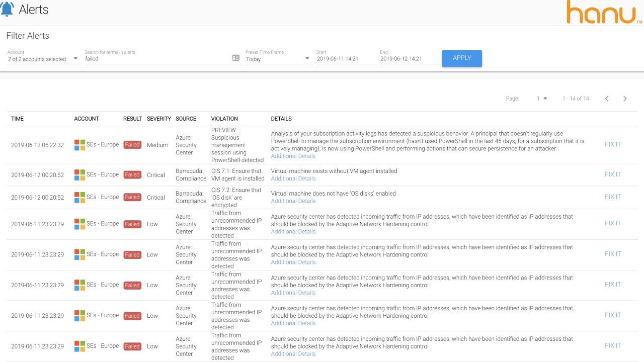Image resolution: width=644 pixels, height=362 pixels.
Task: Click Microsoft logo in PowerShell alert row
Action: (x=79, y=145)
